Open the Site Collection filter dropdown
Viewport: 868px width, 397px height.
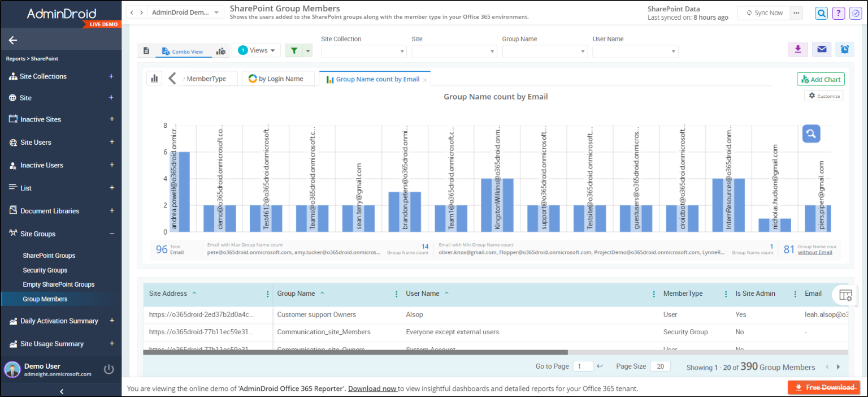363,51
